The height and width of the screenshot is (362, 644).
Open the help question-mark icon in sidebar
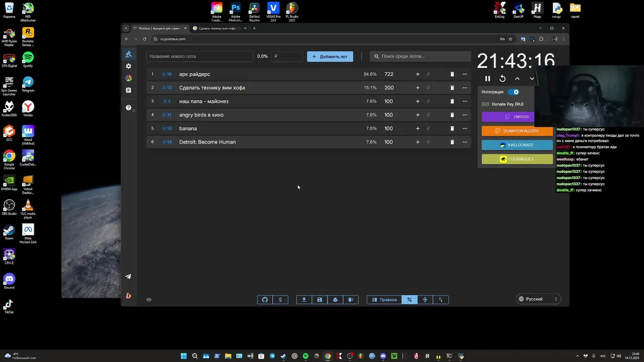(x=128, y=108)
